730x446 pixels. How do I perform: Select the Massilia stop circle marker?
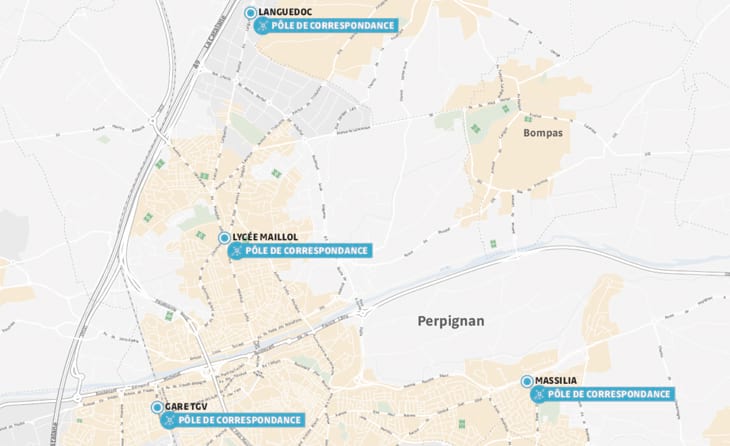(527, 382)
